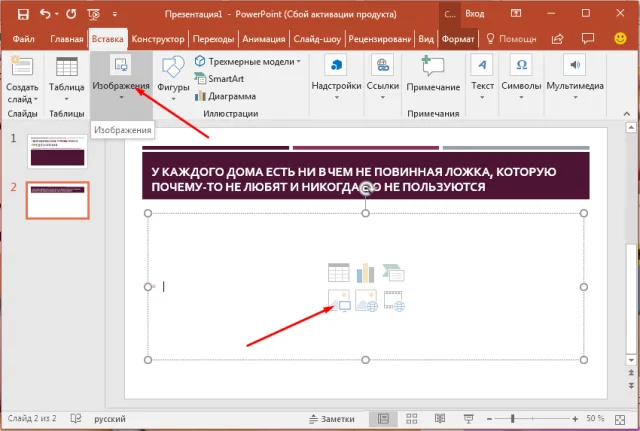Image resolution: width=640 pixels, height=431 pixels.
Task: Click the Redo/Repeat icon
Action: (71, 14)
